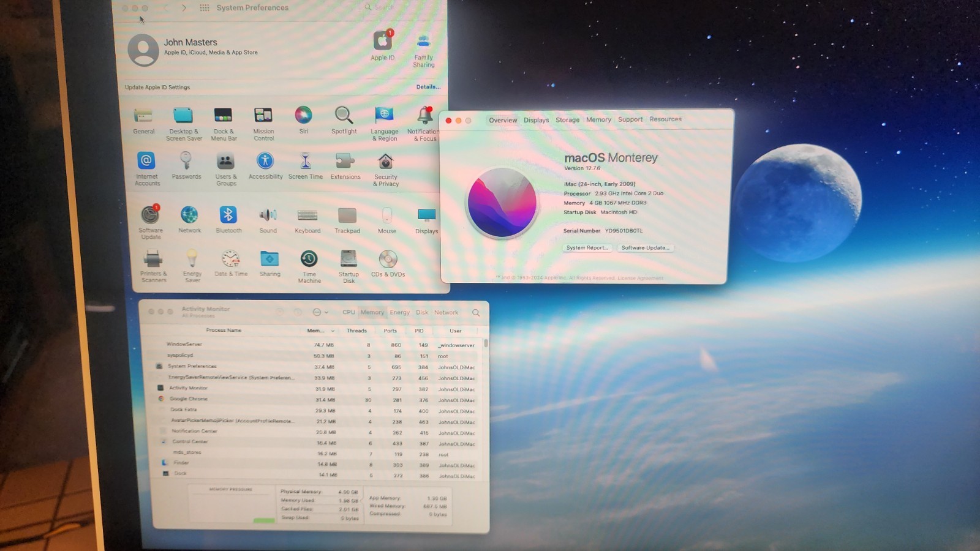
Task: Select Displays tab in About This Mac
Action: pyautogui.click(x=536, y=120)
